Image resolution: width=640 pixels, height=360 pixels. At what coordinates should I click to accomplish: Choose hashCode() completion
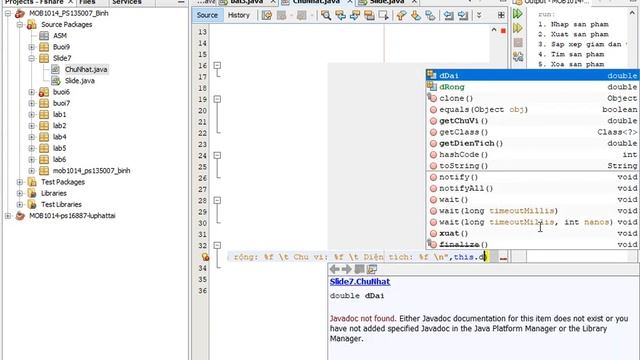[532, 155]
